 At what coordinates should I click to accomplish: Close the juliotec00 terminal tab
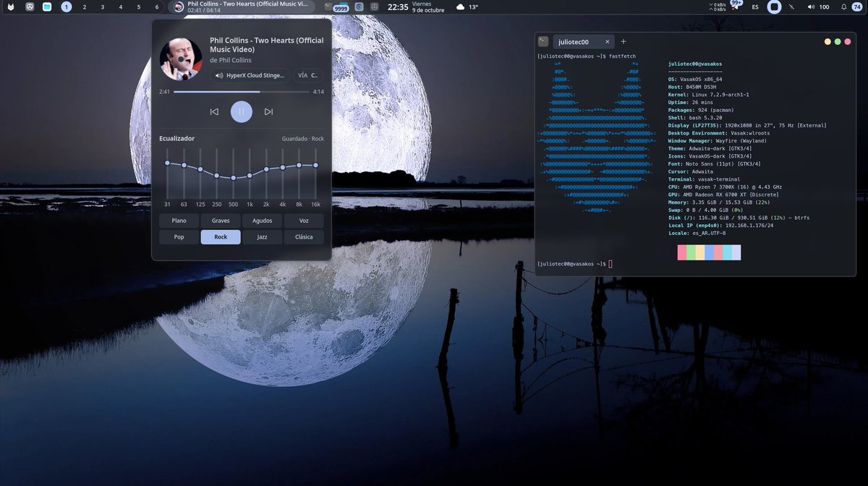[607, 42]
